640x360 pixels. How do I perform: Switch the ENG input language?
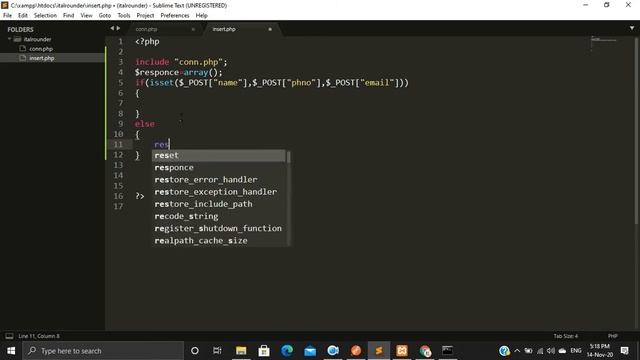point(576,351)
